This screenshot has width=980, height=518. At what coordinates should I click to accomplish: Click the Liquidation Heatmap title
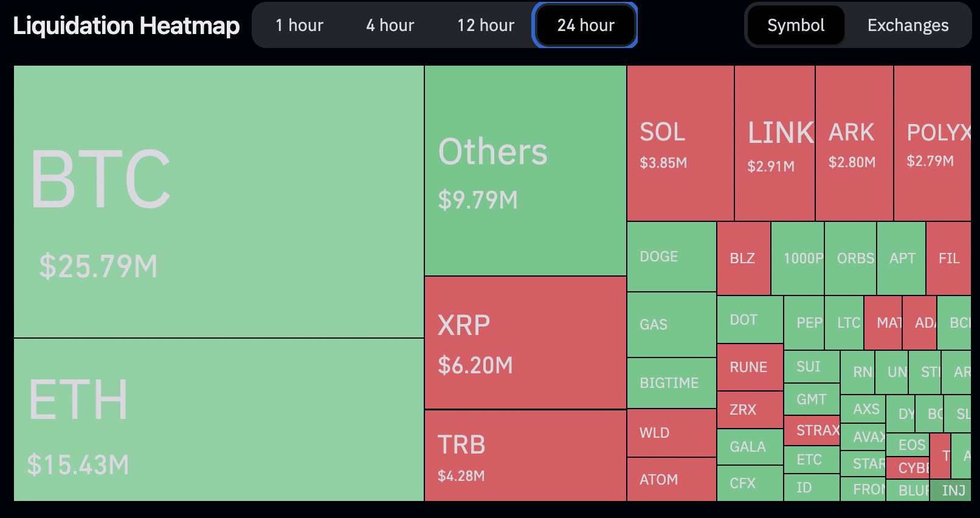pos(126,26)
